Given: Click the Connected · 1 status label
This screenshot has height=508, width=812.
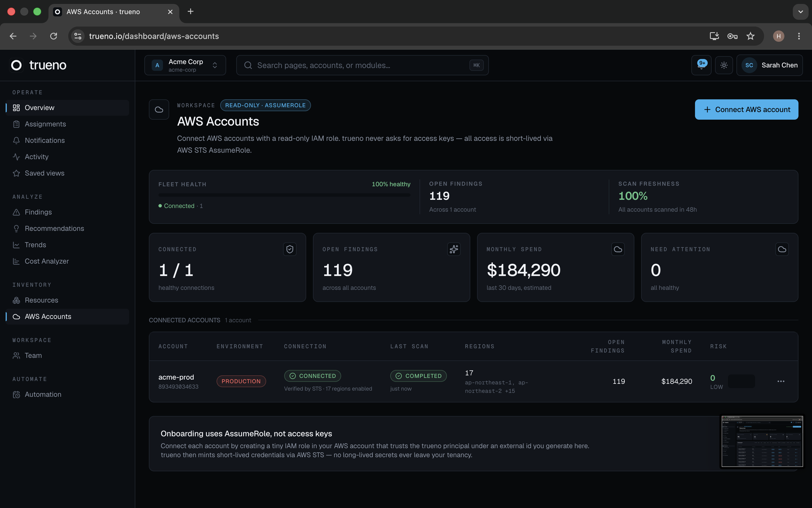Looking at the screenshot, I should coord(181,206).
